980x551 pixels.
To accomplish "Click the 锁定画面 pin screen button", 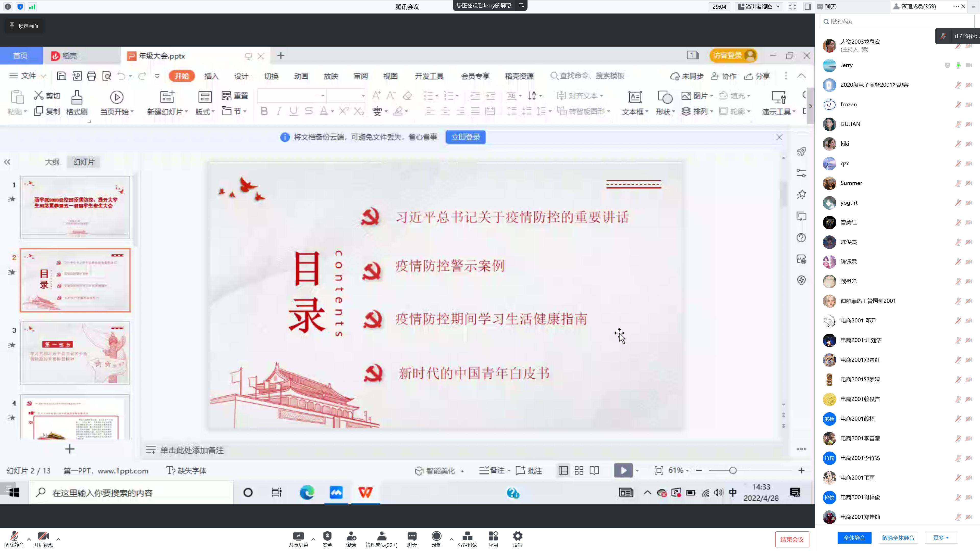I will point(24,26).
